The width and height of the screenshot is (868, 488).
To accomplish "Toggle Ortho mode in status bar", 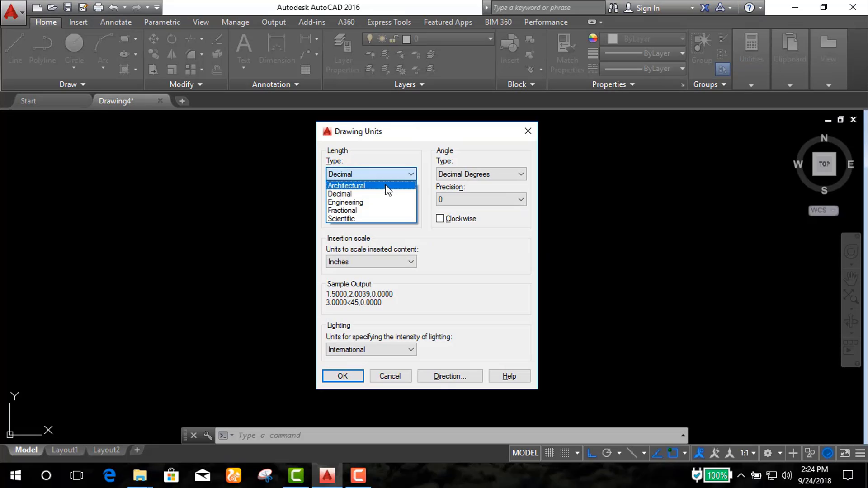I will tap(591, 453).
